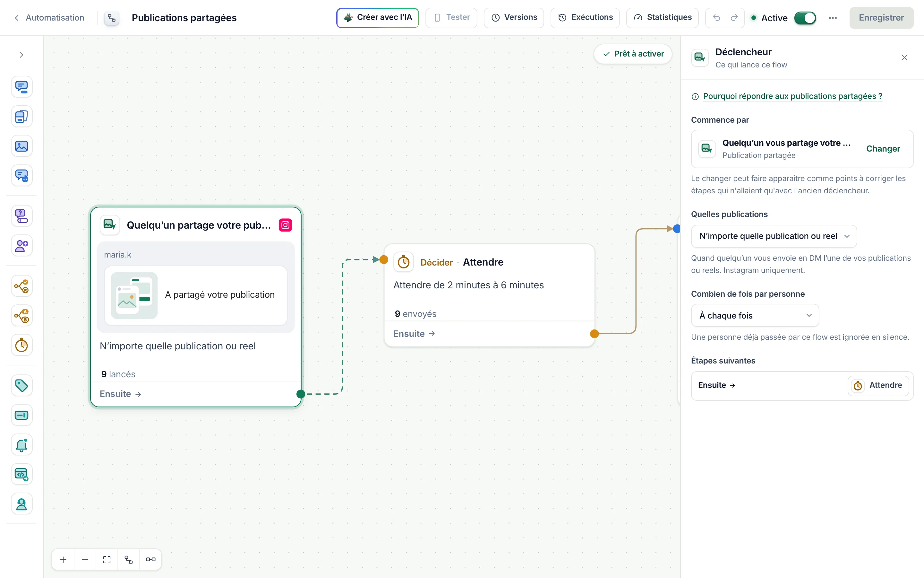Add the tag block from sidebar
The height and width of the screenshot is (578, 924).
click(x=21, y=385)
